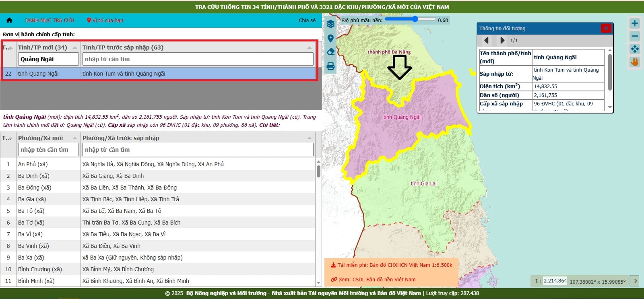Open Vị trí của bạn menu item
This screenshot has height=299, width=644.
[105, 20]
